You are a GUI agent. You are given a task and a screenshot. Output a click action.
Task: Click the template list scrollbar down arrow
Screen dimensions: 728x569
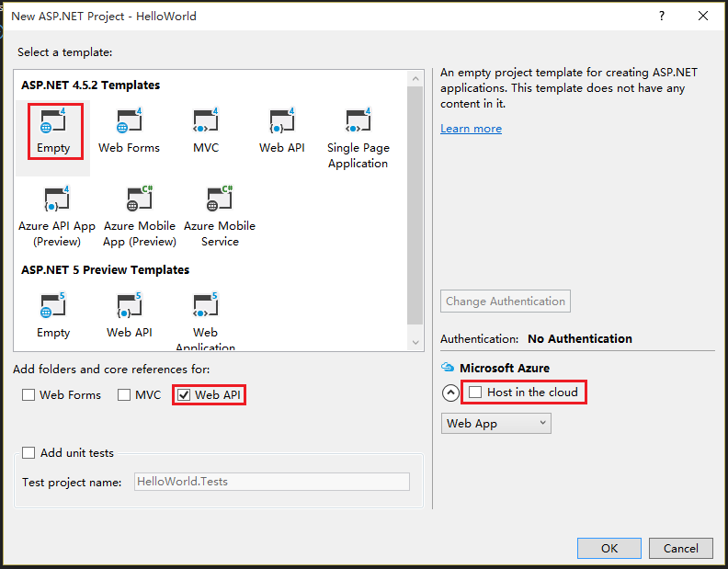tap(415, 342)
